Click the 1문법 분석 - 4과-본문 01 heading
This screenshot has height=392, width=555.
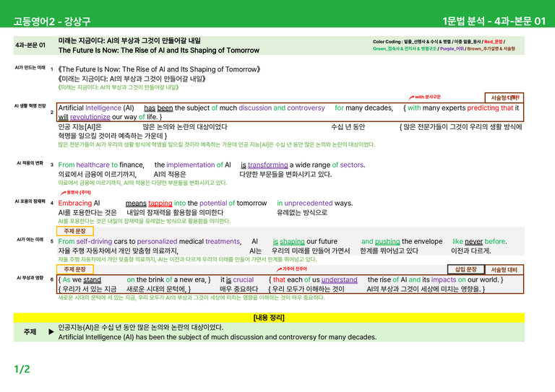tap(494, 21)
